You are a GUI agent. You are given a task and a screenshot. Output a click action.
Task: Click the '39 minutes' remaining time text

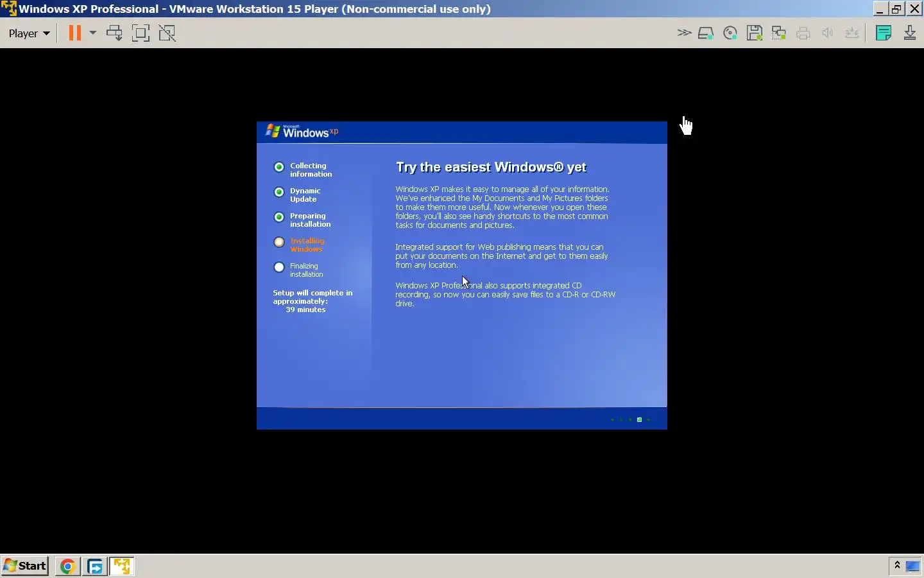tap(305, 310)
